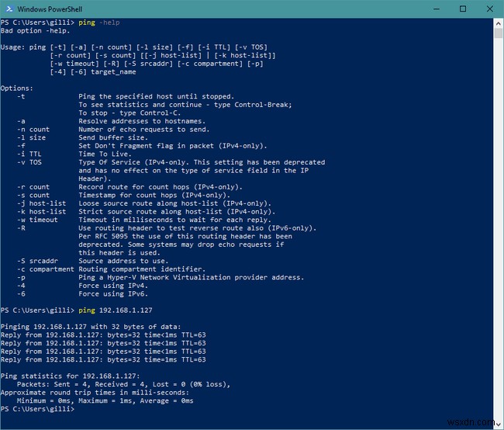
Task: Maximize the Windows PowerShell window
Action: click(463, 9)
